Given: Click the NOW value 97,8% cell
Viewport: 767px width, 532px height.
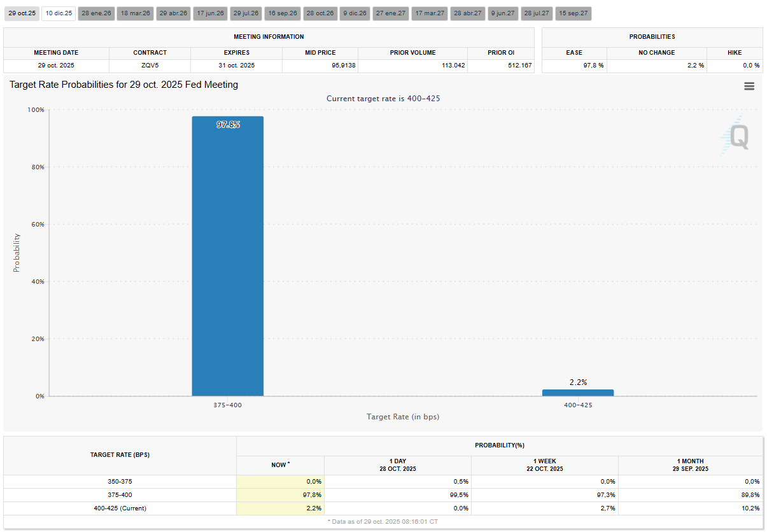Looking at the screenshot, I should coord(280,494).
